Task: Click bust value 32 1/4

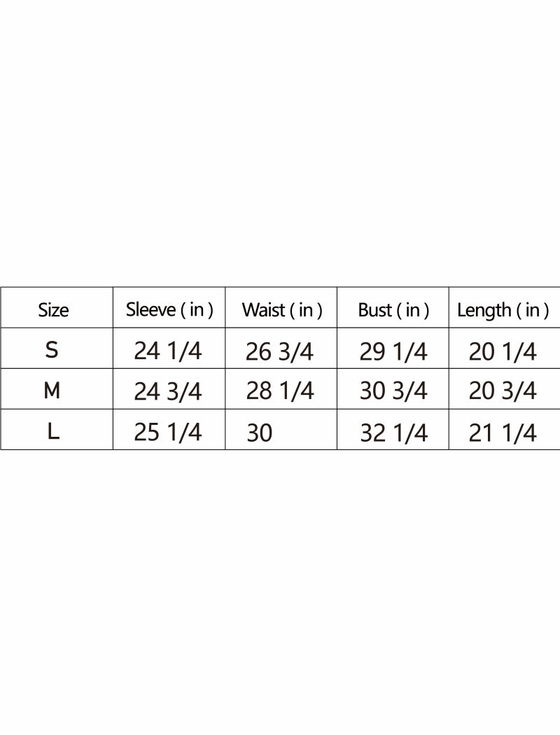Action: click(x=393, y=433)
